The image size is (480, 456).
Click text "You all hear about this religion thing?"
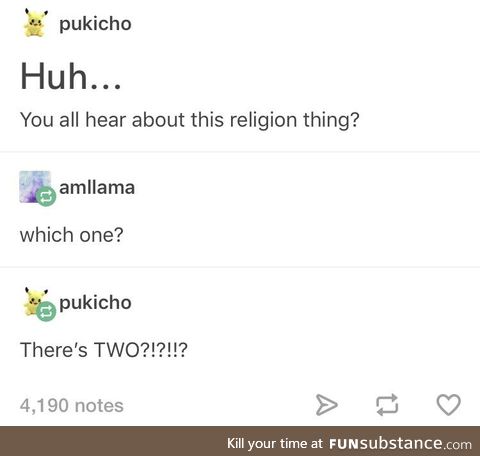190,120
